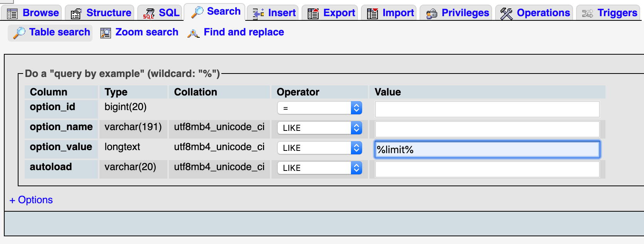644x244 pixels.
Task: Click the Collation header cell
Action: coord(219,92)
